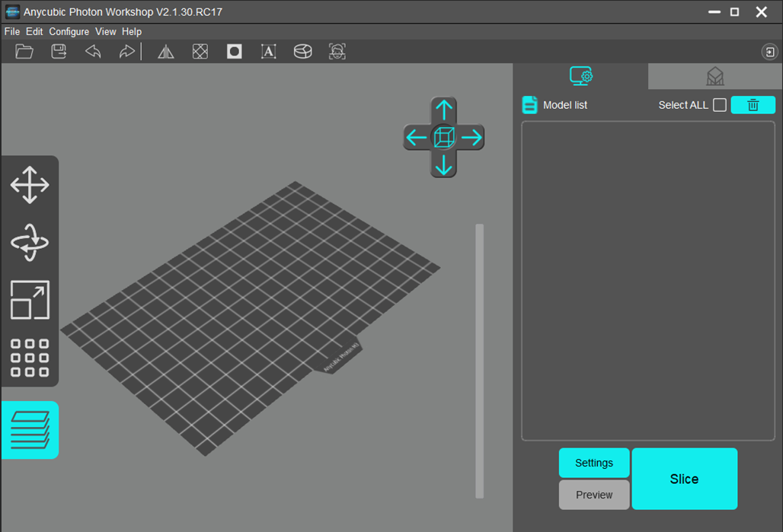Click the Preview button

(x=594, y=495)
